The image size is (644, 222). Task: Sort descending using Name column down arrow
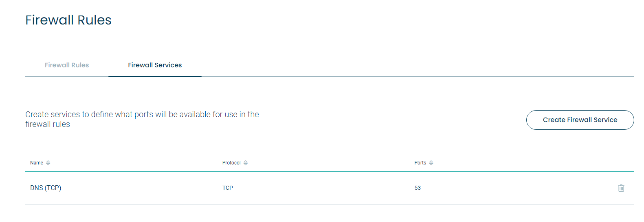(48, 164)
